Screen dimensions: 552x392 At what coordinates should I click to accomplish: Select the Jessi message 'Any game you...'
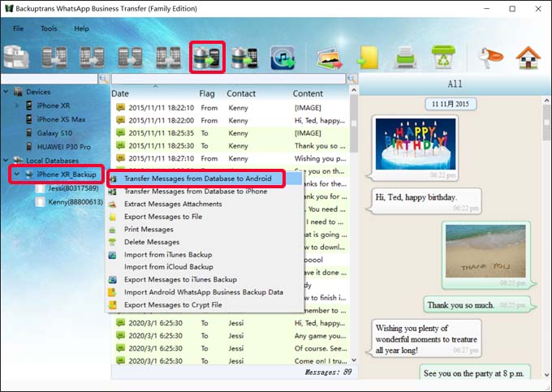(x=231, y=336)
